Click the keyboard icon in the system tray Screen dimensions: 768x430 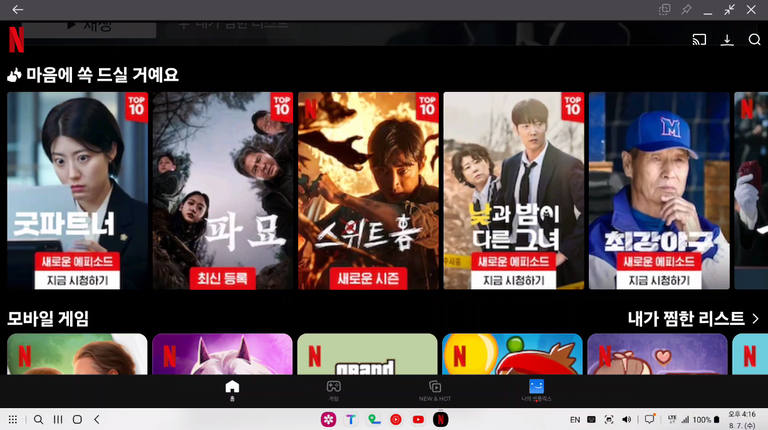click(x=592, y=420)
